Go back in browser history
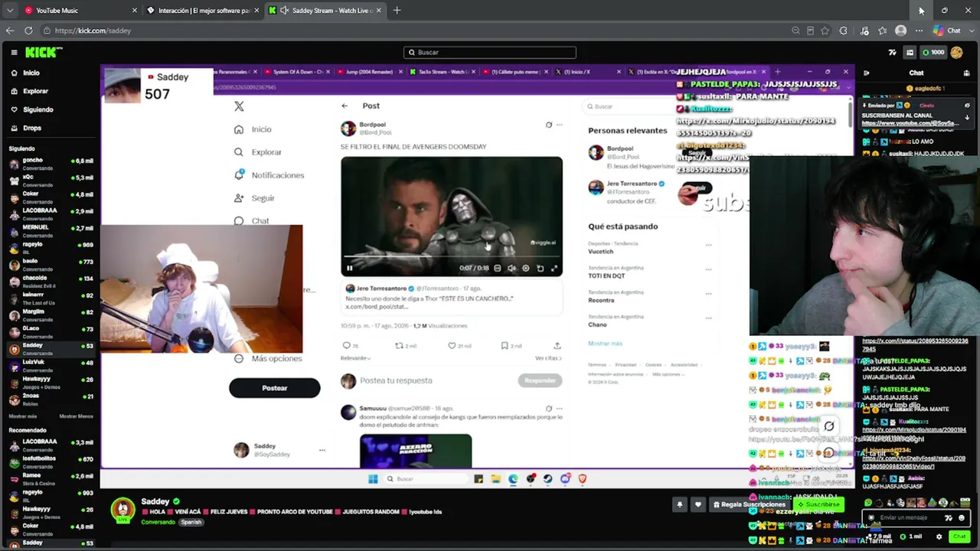The image size is (980, 551). point(10,31)
